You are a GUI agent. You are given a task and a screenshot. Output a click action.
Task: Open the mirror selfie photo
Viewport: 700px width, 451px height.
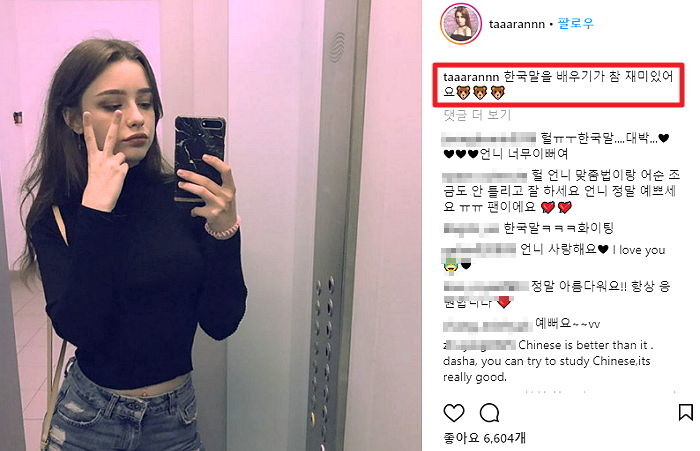(x=211, y=226)
